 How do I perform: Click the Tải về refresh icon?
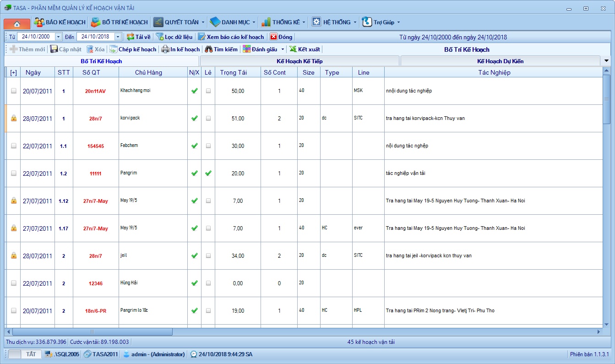click(x=131, y=37)
